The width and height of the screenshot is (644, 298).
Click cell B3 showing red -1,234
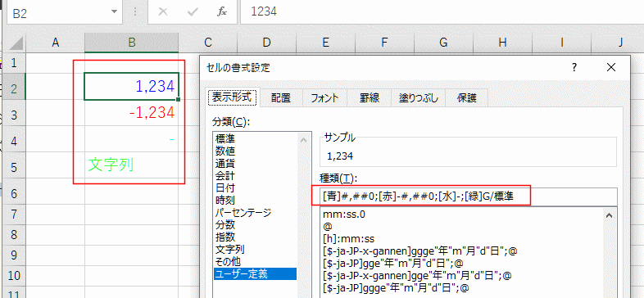pos(131,112)
